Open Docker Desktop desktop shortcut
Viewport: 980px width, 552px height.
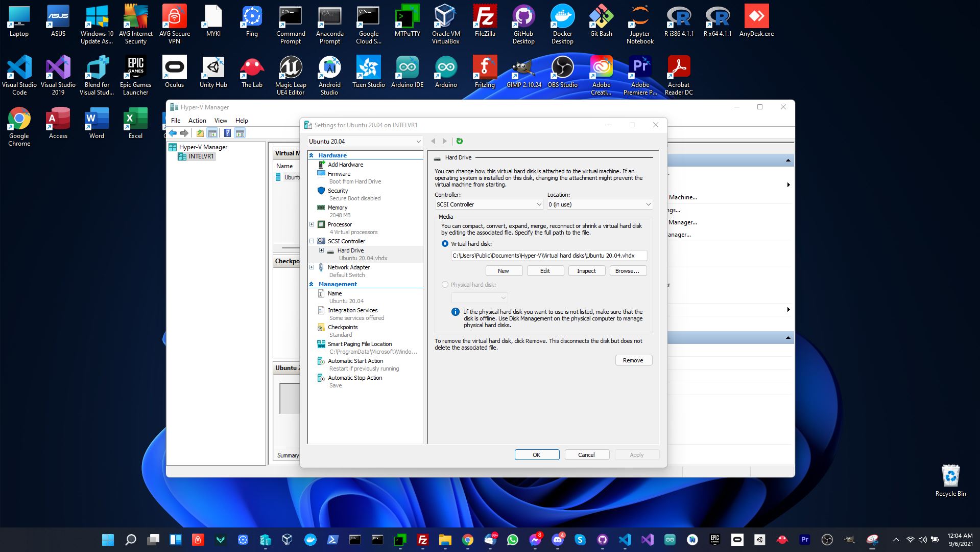tap(562, 24)
